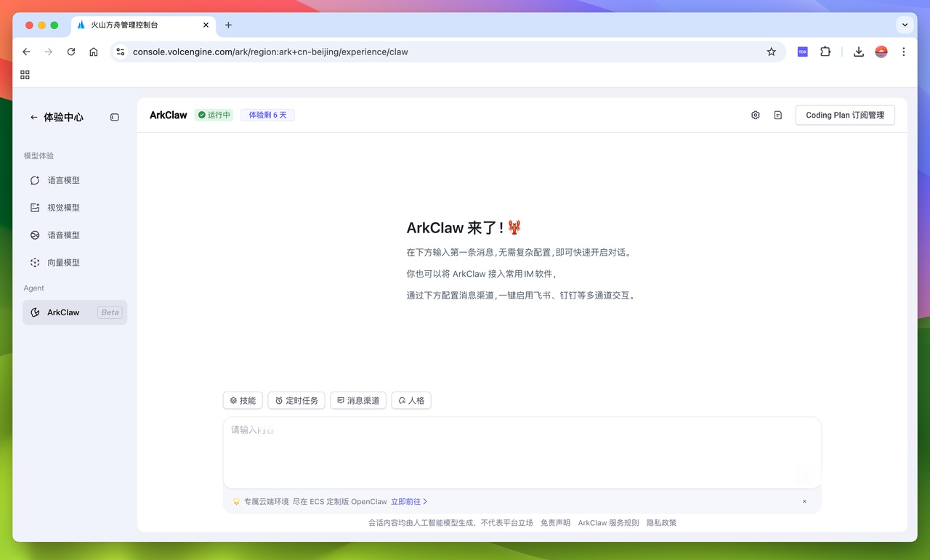Open the 人格 persona settings
Image resolution: width=930 pixels, height=560 pixels.
tap(411, 400)
